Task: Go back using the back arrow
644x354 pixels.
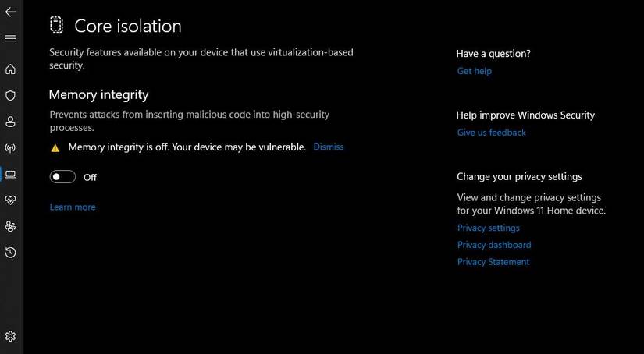Action: click(10, 12)
